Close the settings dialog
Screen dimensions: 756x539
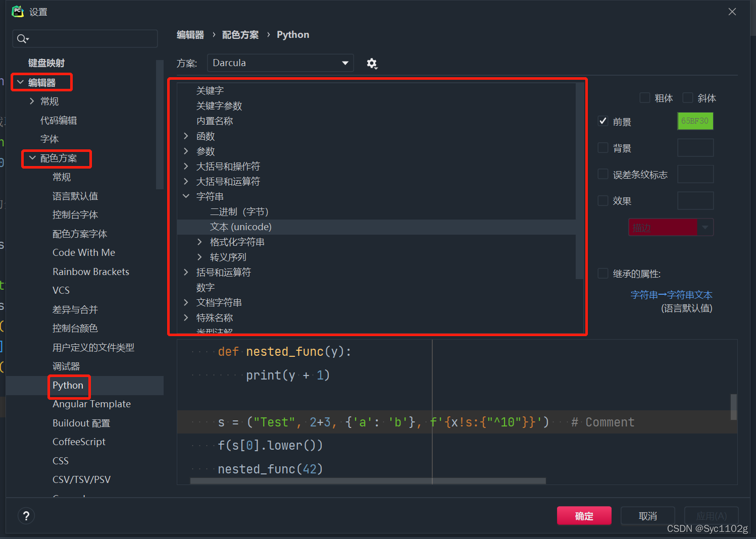(x=732, y=12)
